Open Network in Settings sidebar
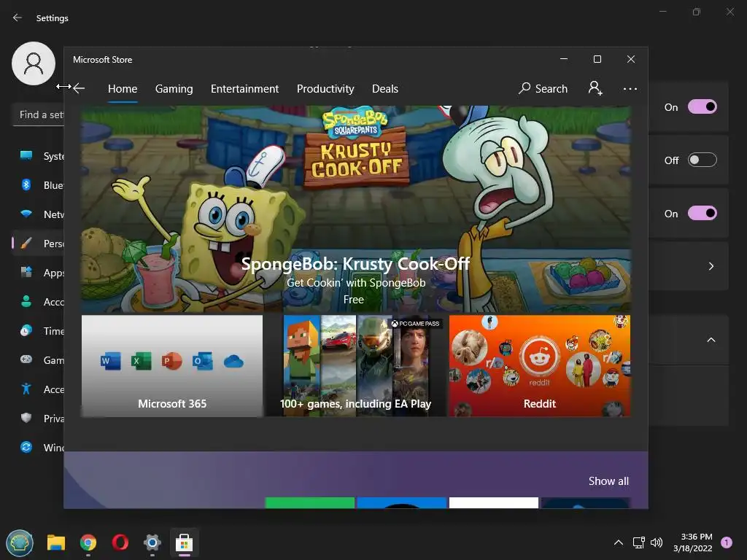 [x=38, y=214]
